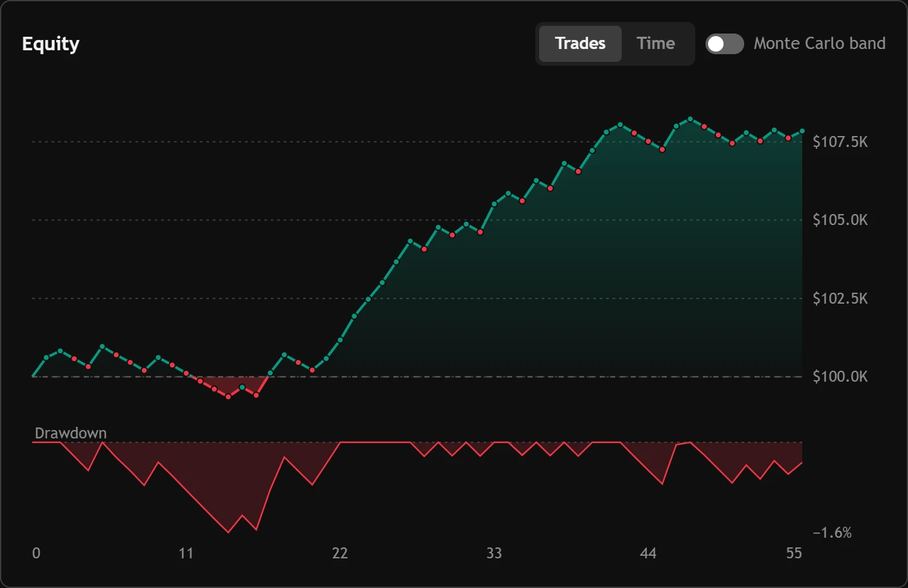Click the x-axis label 55
Viewport: 908px width, 588px height.
click(794, 553)
